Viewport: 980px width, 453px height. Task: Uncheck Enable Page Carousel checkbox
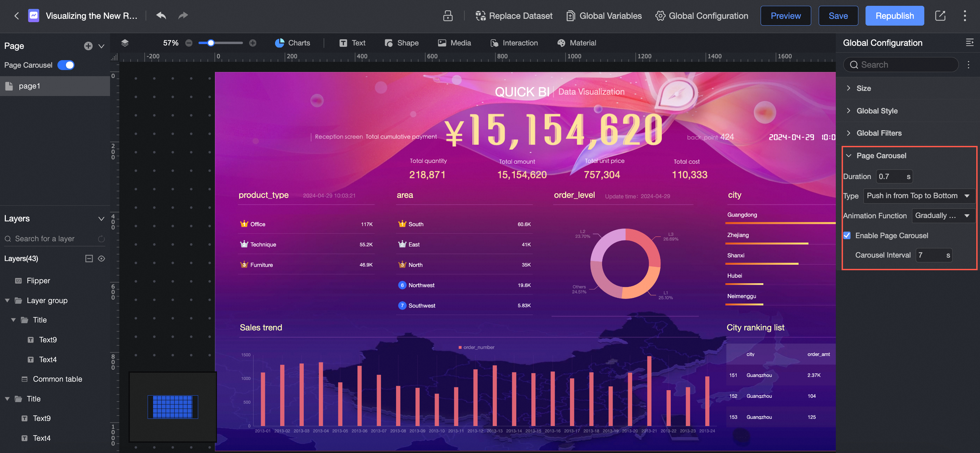point(847,235)
